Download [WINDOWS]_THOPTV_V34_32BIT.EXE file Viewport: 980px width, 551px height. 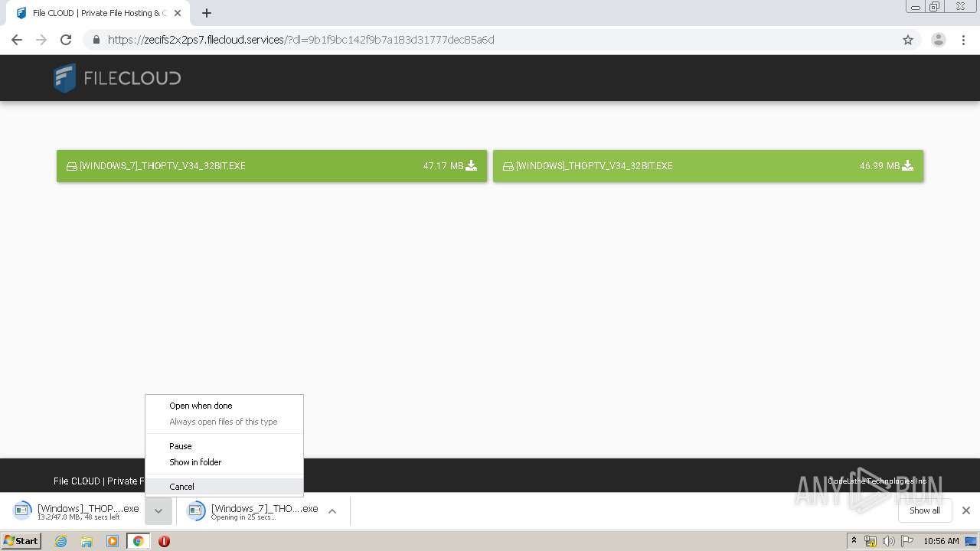pos(708,166)
